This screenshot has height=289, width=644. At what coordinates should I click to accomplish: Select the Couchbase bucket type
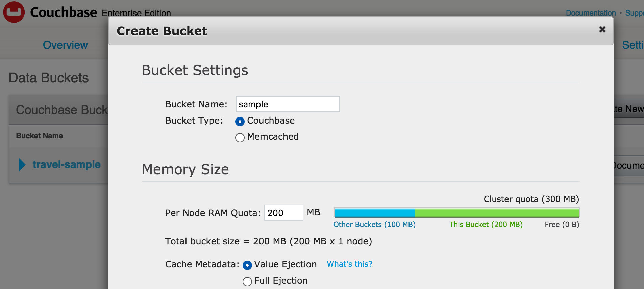pyautogui.click(x=240, y=122)
